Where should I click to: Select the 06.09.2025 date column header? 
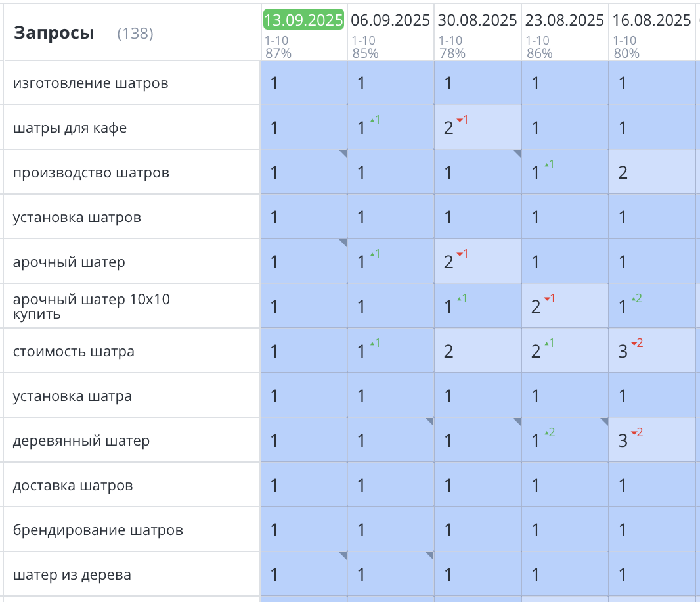pyautogui.click(x=390, y=20)
